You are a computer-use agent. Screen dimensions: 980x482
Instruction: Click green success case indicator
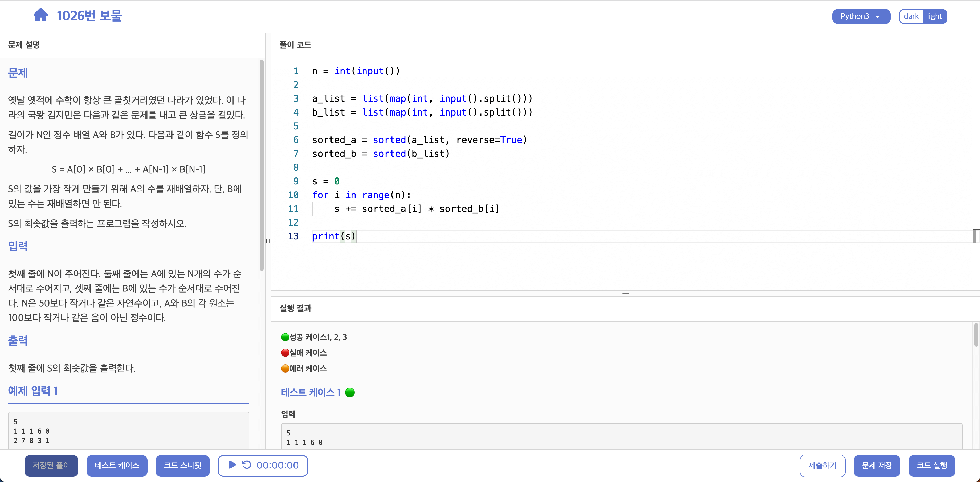point(285,337)
